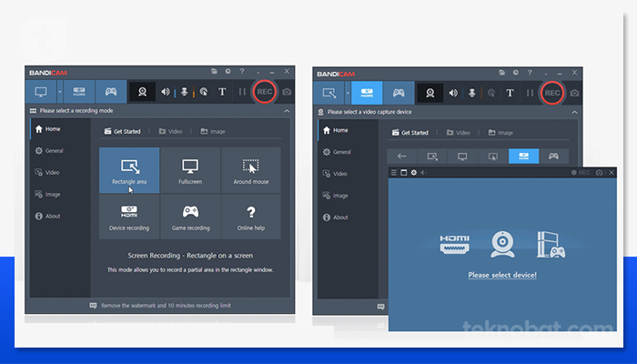Toggle speaker sound in right window toolbar

coord(453,93)
